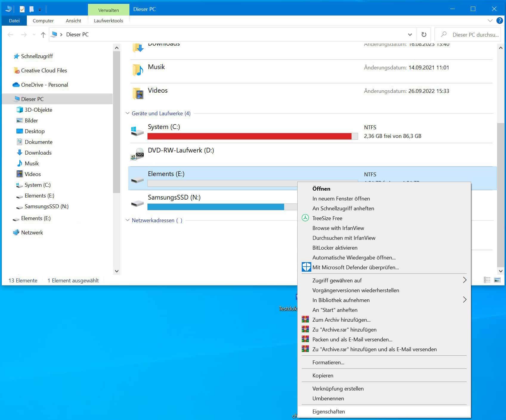
Task: Click the TreeSize Free icon in context menu
Action: click(305, 218)
